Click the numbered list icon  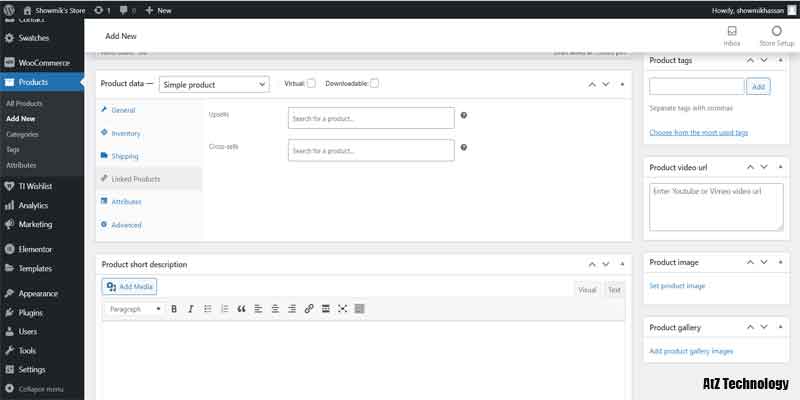point(224,309)
